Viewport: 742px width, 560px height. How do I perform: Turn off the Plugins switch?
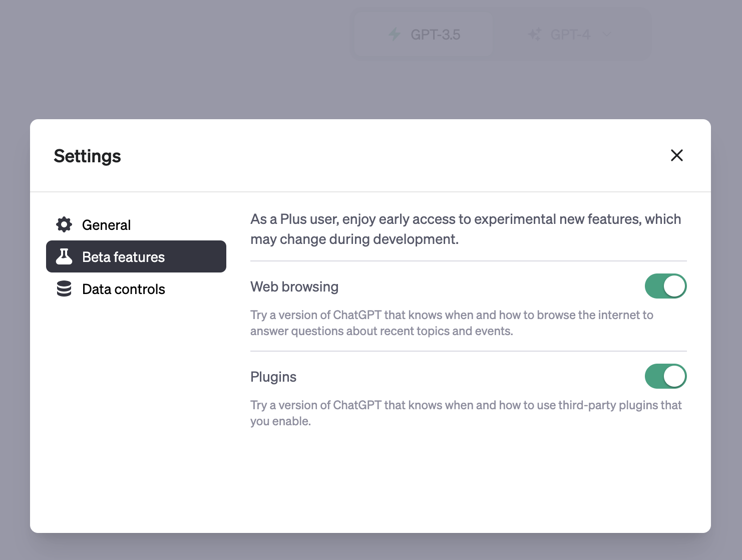tap(665, 376)
